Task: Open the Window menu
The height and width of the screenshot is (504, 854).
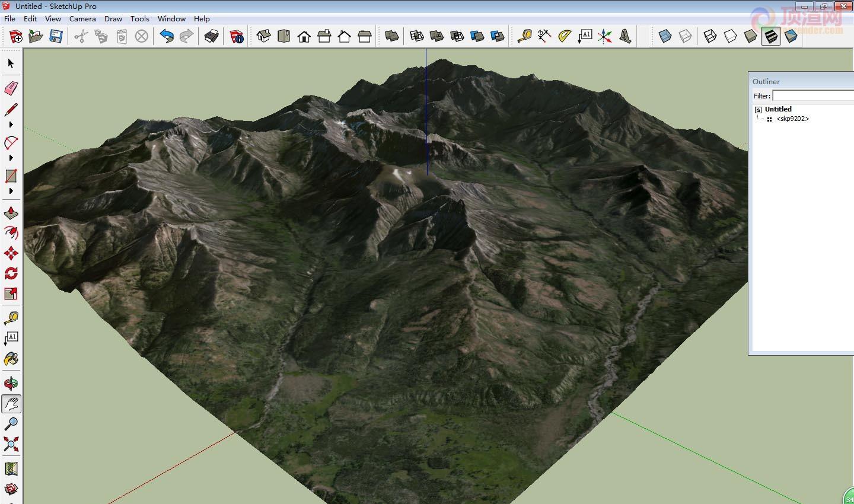Action: point(171,18)
